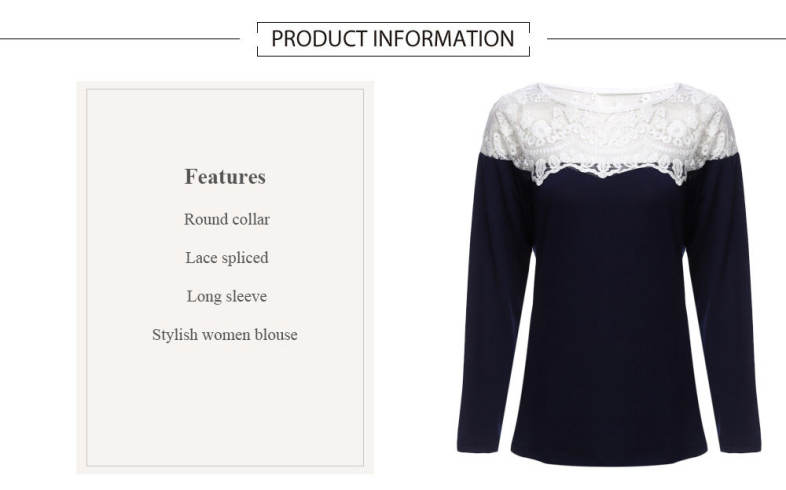Click the blouse's round neckline trim
The width and height of the screenshot is (786, 490).
[609, 93]
